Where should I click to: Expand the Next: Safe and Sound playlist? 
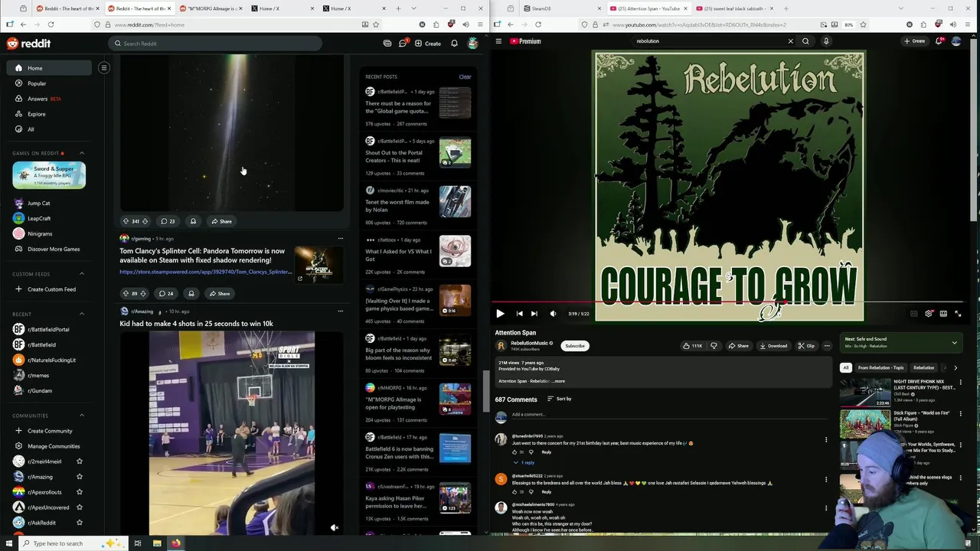(954, 343)
